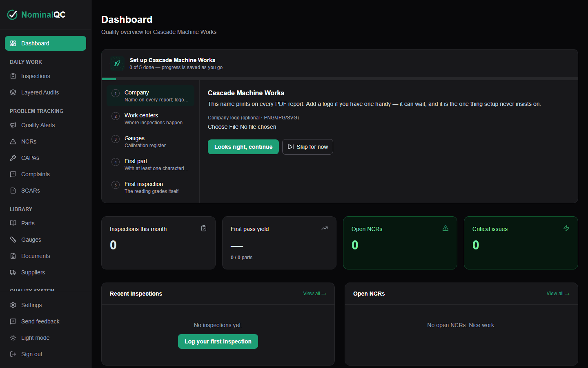
Task: Click the 'No inspections yet.' text
Action: [x=218, y=325]
